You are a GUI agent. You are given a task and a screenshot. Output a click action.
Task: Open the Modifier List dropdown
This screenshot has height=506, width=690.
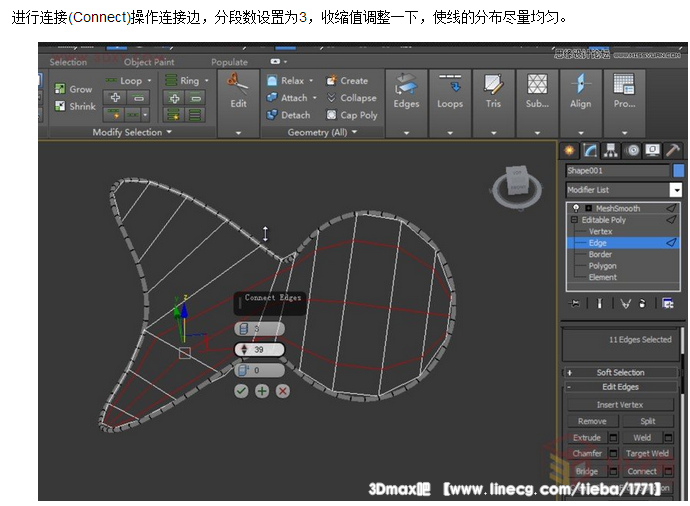coord(675,190)
